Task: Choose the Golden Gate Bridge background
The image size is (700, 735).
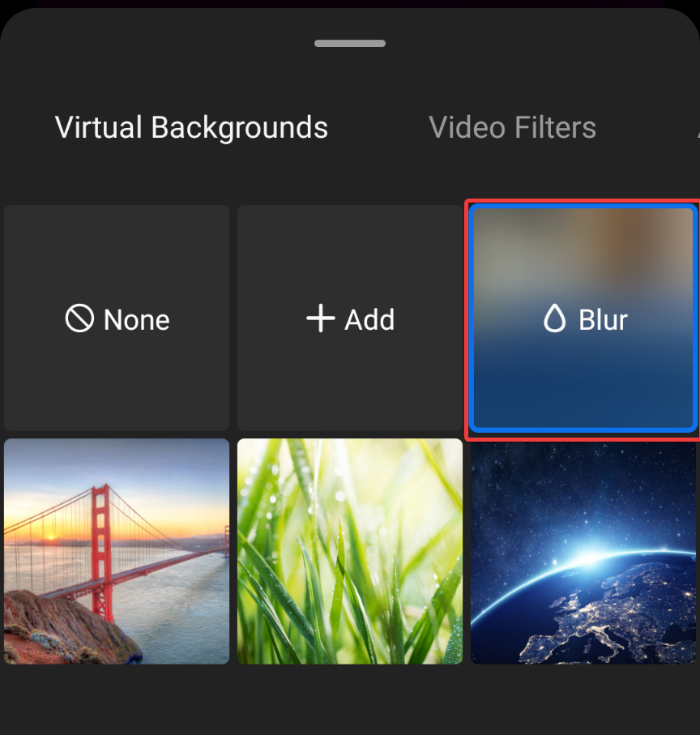Action: tap(117, 551)
